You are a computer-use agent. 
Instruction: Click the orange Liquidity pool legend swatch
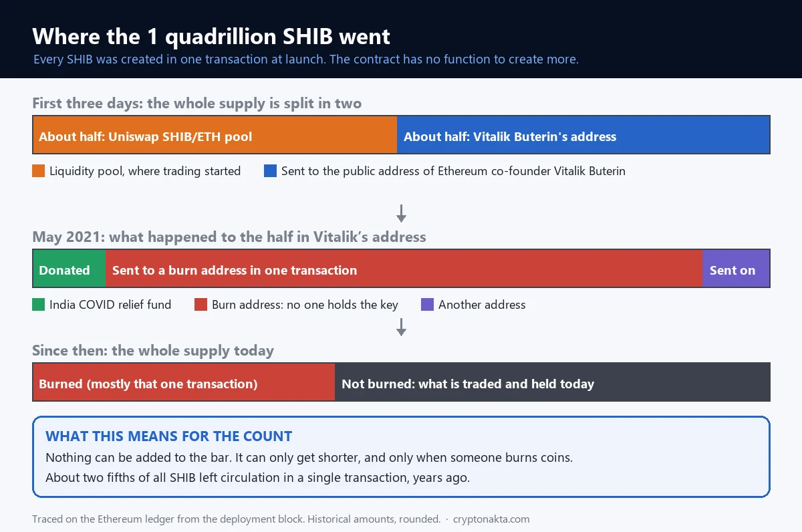[x=39, y=171]
